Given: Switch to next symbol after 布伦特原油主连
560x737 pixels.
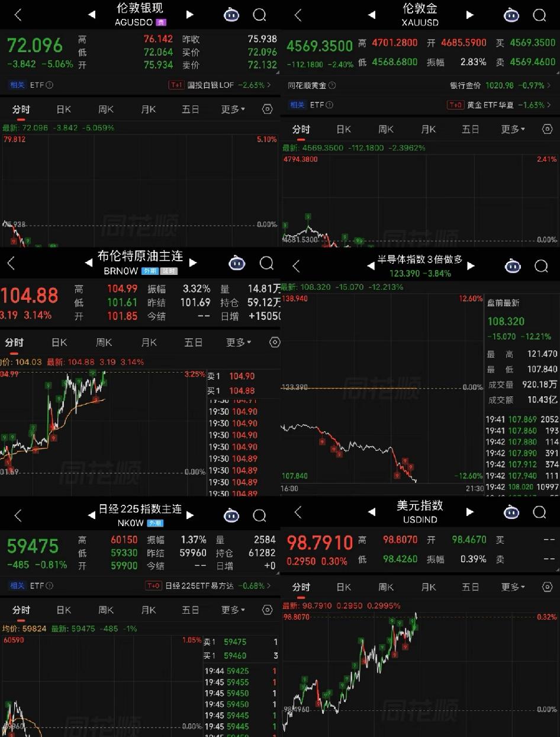Looking at the screenshot, I should pyautogui.click(x=192, y=262).
